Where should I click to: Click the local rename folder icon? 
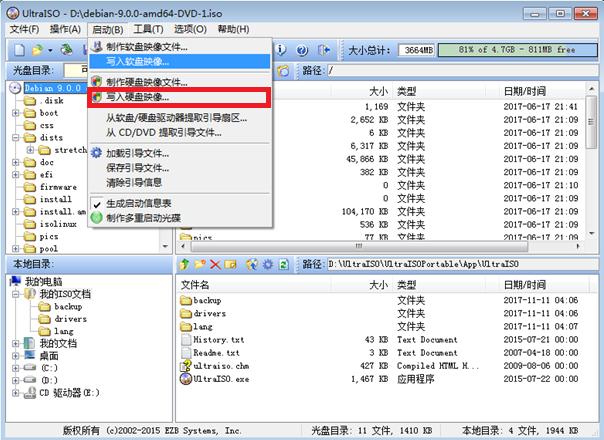coord(230,264)
